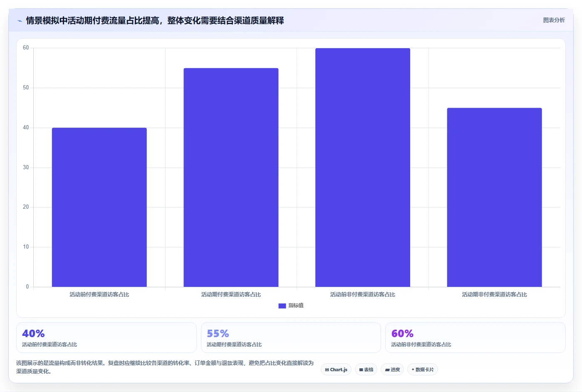Viewport: 582px width, 392px height.
Task: Open the 40% summary card
Action: click(106, 338)
